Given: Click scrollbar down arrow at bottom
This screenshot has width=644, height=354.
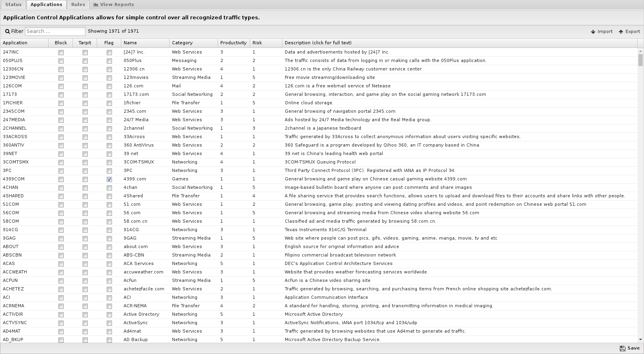Looking at the screenshot, I should point(640,340).
